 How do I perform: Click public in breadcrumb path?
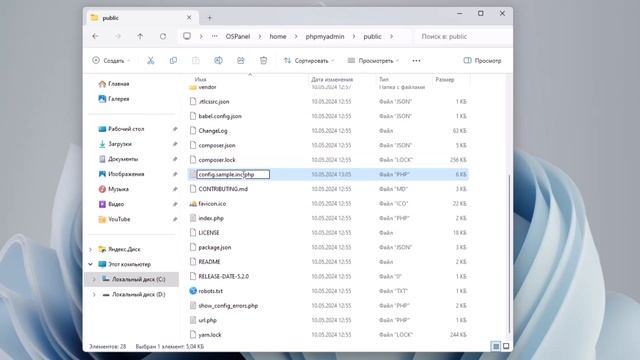[372, 36]
